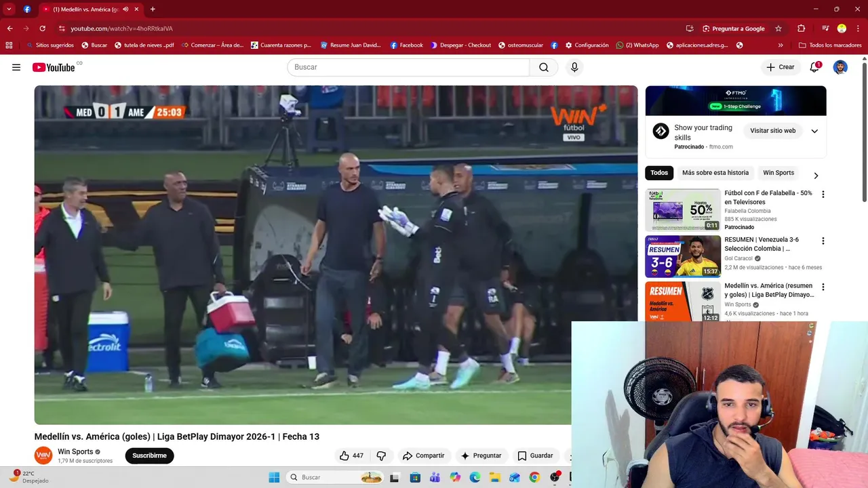Click inside the YouTube Buscar field
This screenshot has width=868, height=488.
tap(408, 67)
